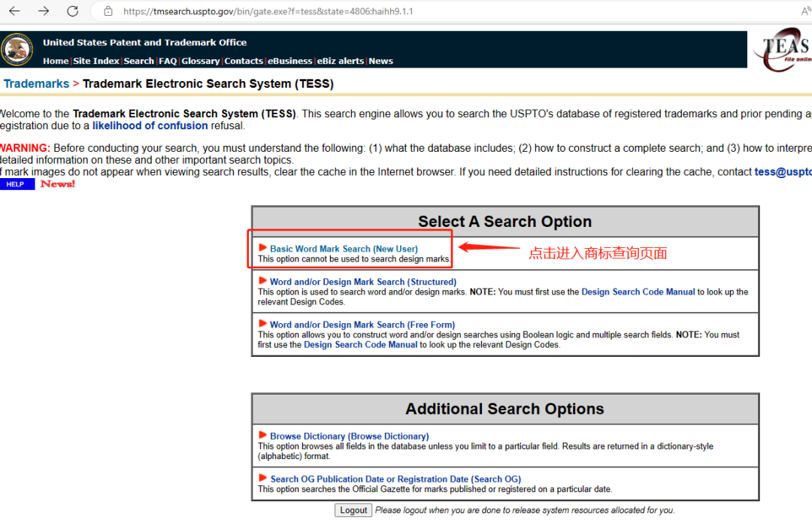Reload the page with refresh icon
Screen dimensions: 812x529
(73, 11)
